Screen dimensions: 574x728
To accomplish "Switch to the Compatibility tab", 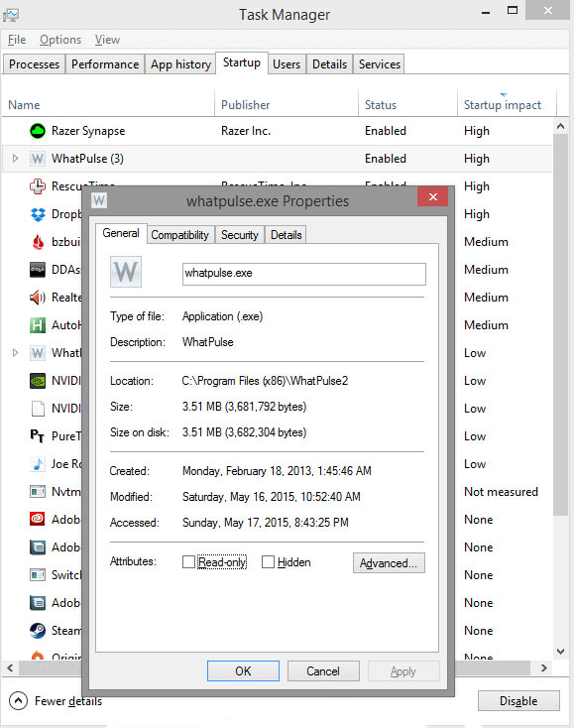I will point(180,235).
